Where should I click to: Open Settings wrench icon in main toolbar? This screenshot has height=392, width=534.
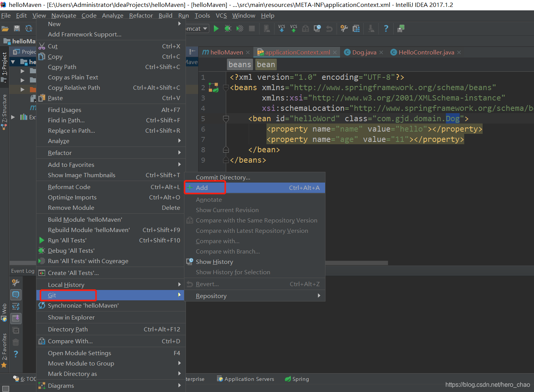(x=344, y=28)
